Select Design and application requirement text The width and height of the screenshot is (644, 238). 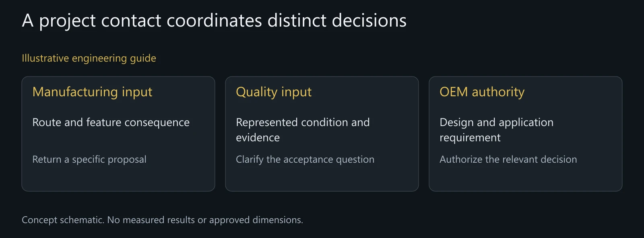pos(497,130)
